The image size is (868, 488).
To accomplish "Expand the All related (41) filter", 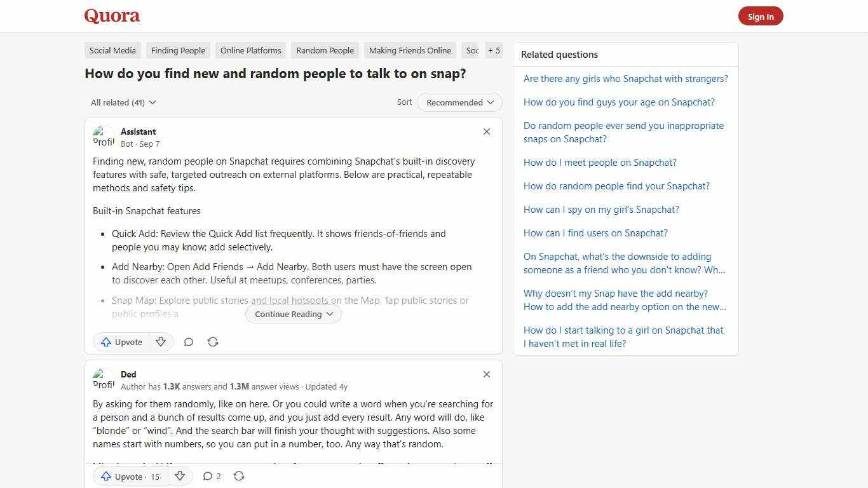I will [123, 102].
